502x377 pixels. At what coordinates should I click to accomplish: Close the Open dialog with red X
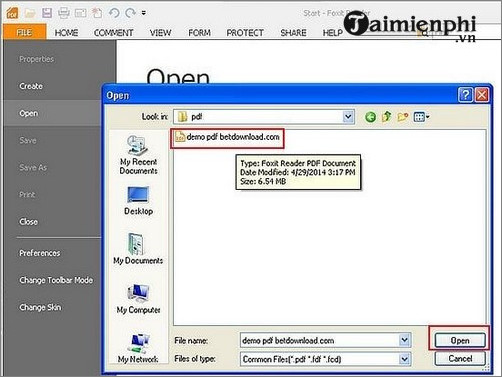point(482,95)
